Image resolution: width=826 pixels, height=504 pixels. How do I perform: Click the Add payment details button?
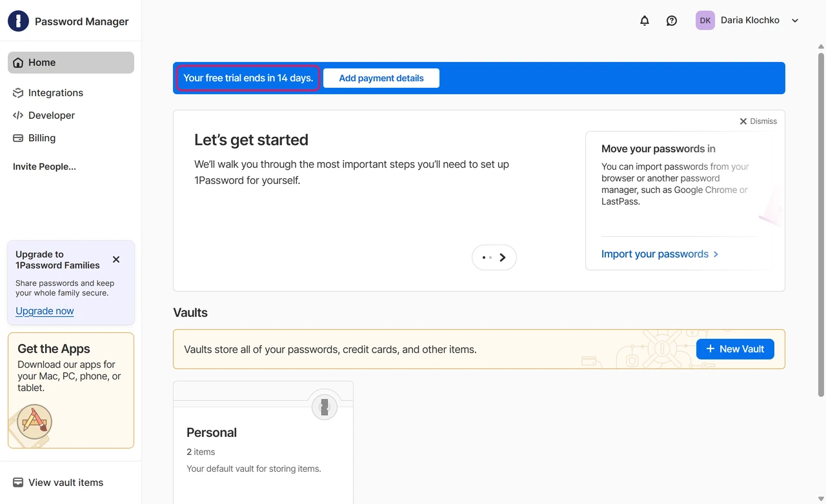tap(381, 78)
